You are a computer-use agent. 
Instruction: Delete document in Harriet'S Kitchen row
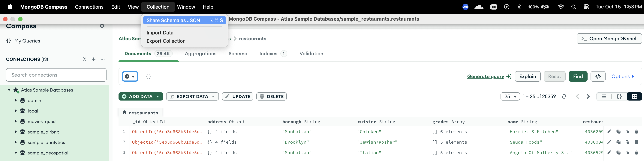click(636, 132)
